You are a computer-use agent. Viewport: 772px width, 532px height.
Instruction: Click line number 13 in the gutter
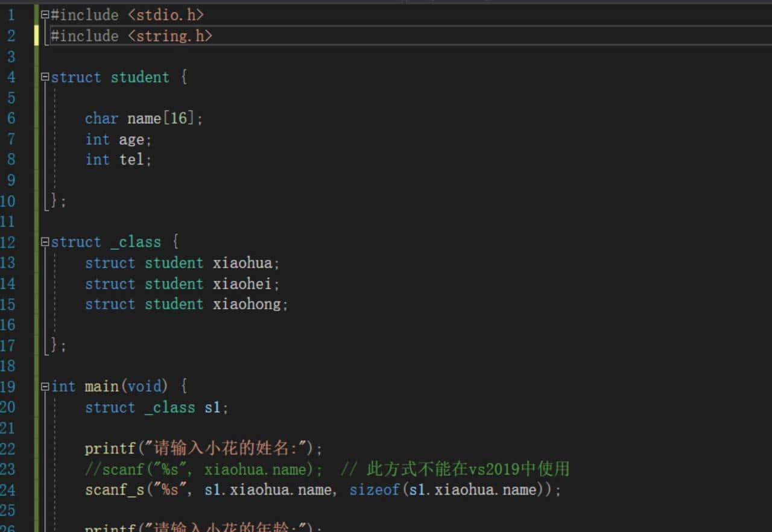click(x=8, y=263)
